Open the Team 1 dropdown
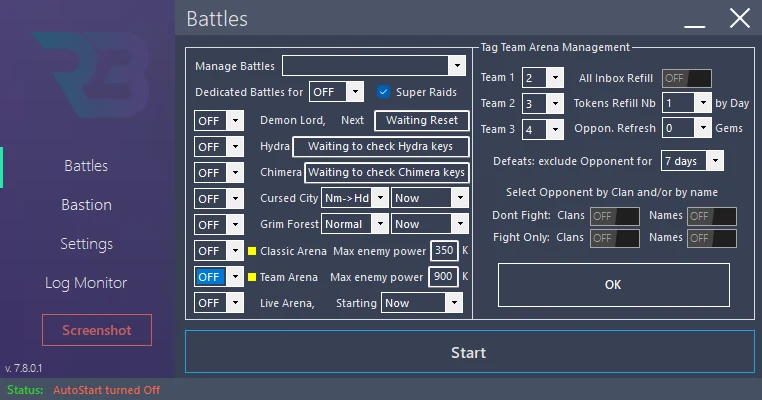Screen dimensions: 762x400 coord(543,77)
